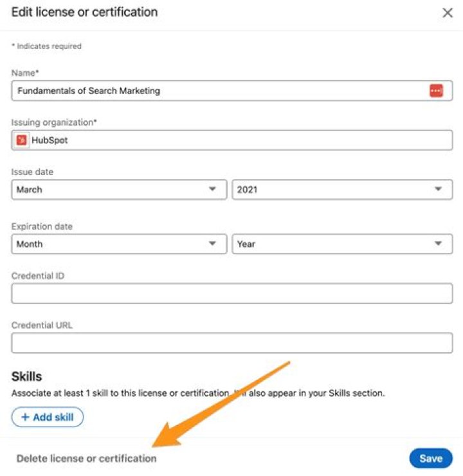Screen dimensions: 463x476
Task: Click the Credential URL input box
Action: [x=232, y=343]
